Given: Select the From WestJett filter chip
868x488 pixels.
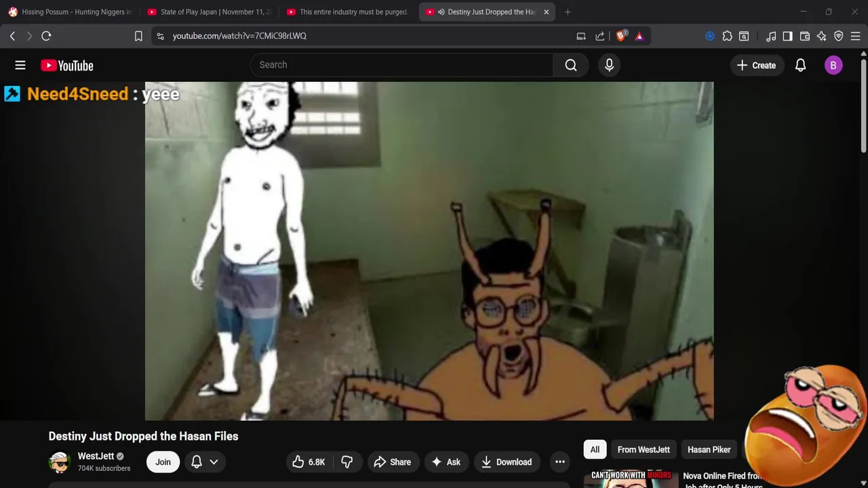Looking at the screenshot, I should (644, 449).
